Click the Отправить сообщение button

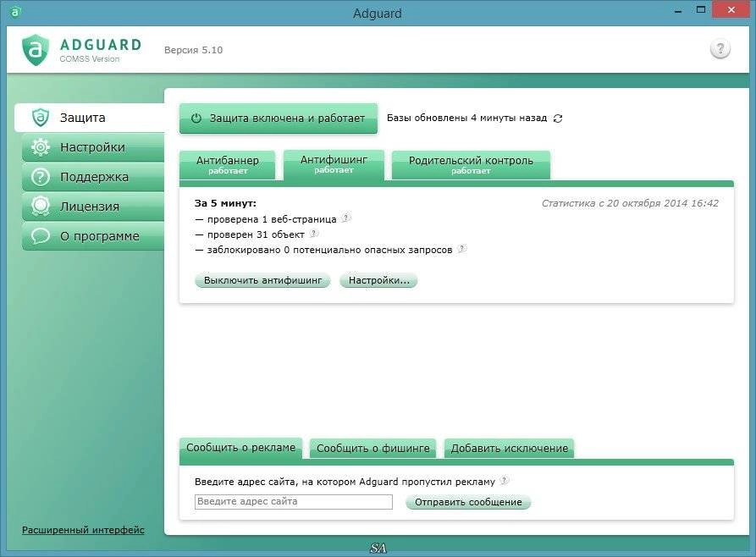pyautogui.click(x=468, y=502)
